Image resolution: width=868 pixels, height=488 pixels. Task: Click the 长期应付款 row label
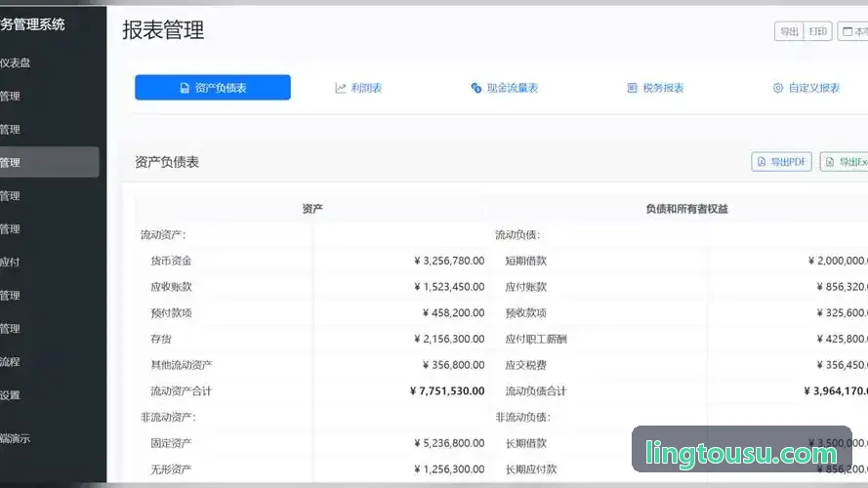click(531, 468)
